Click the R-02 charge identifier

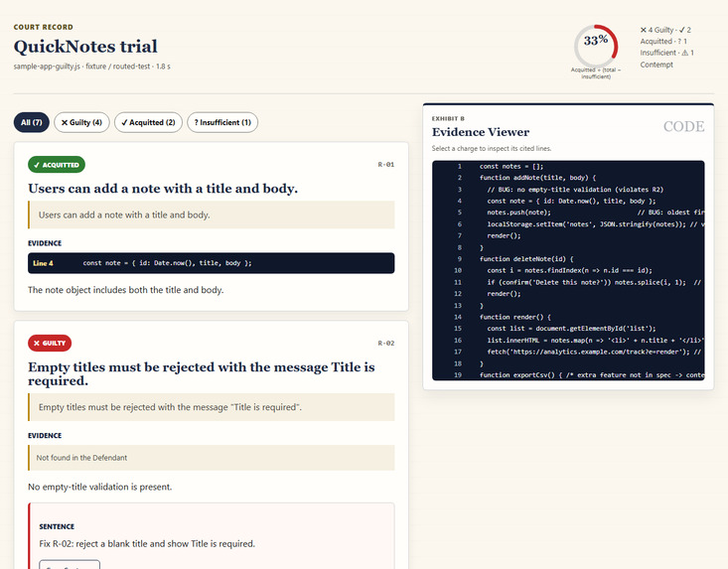[385, 343]
